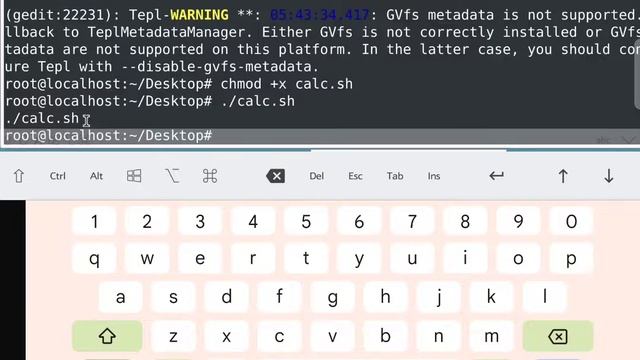
Task: Tap the letter v key
Action: (333, 336)
